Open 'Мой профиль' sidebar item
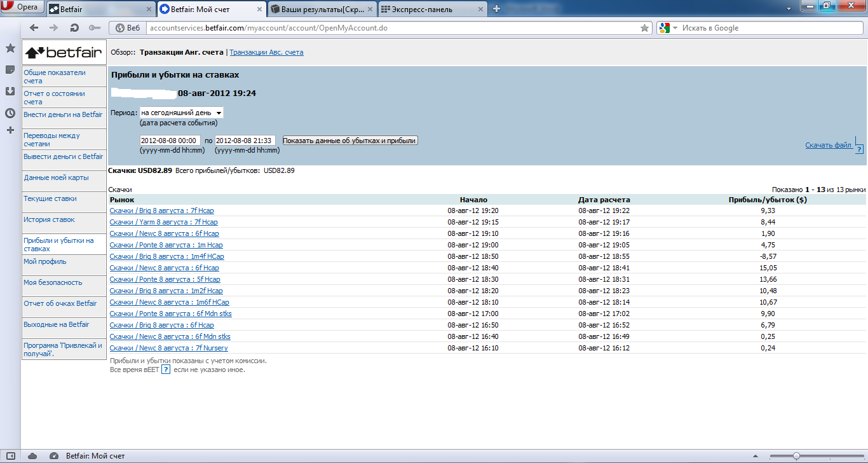This screenshot has width=868, height=463. click(64, 265)
